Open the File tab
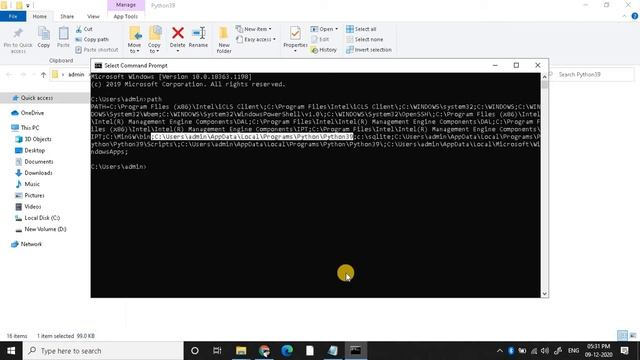This screenshot has width=640, height=360. tap(13, 16)
